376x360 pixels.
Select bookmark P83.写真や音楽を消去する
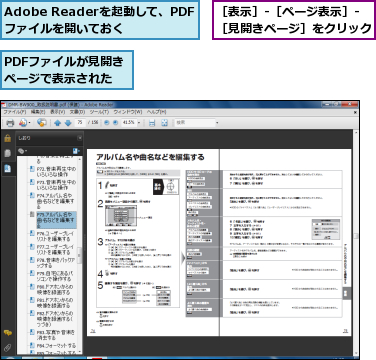point(56,335)
